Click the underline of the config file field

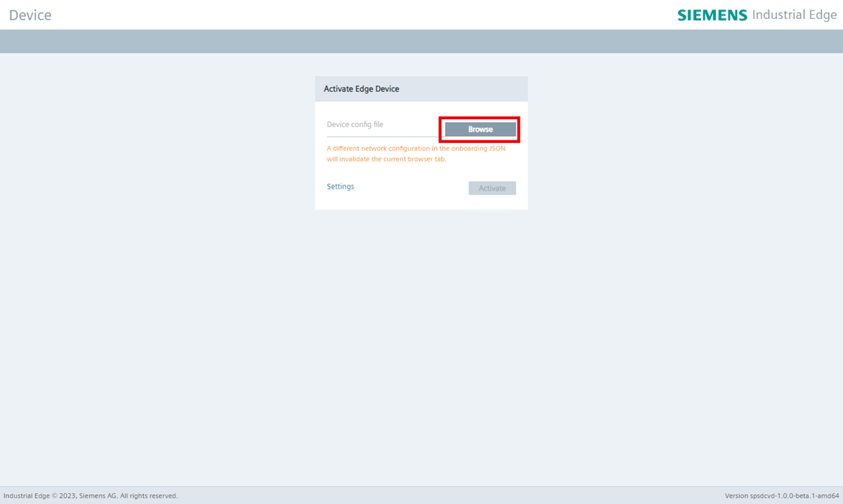coord(383,135)
